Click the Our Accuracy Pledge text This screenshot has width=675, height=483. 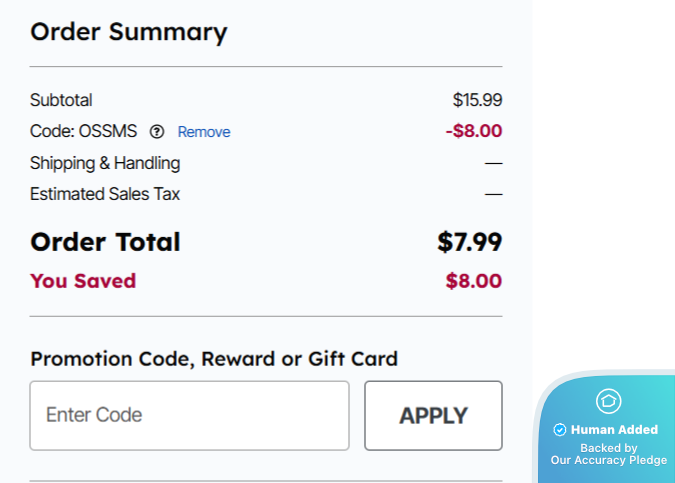608,460
